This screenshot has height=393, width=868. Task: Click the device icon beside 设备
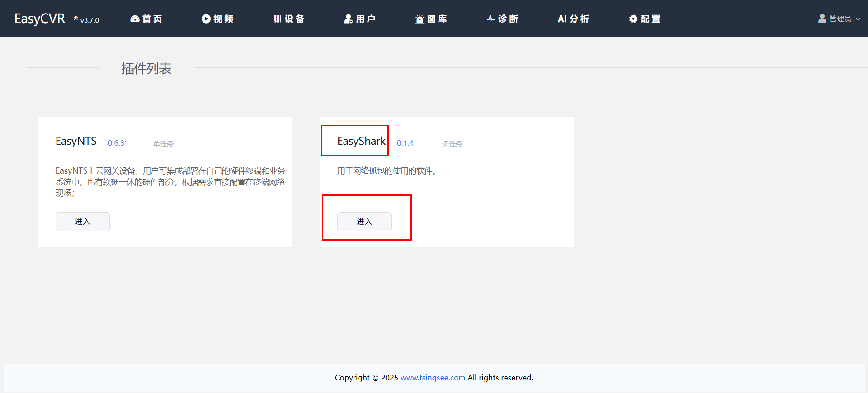pyautogui.click(x=277, y=19)
